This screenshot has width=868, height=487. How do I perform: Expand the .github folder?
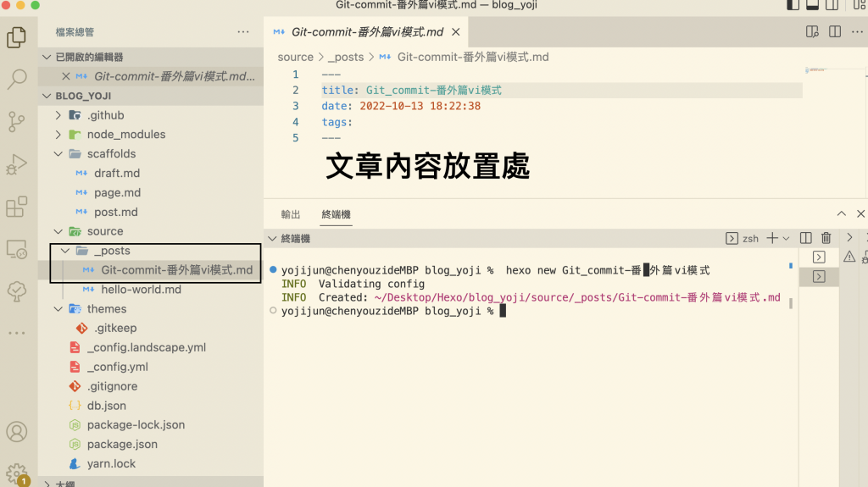click(x=58, y=115)
